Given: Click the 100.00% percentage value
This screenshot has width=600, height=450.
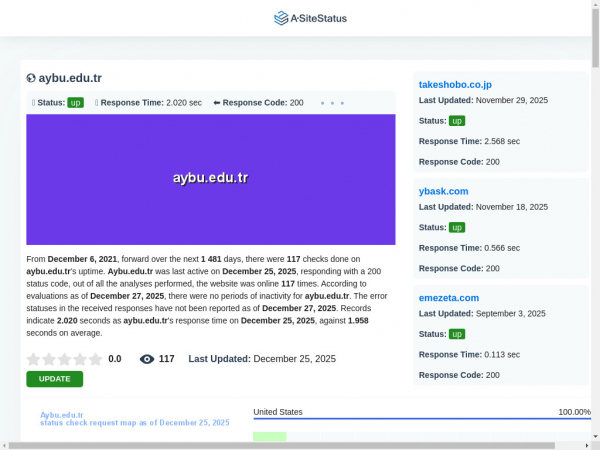Looking at the screenshot, I should click(x=574, y=412).
